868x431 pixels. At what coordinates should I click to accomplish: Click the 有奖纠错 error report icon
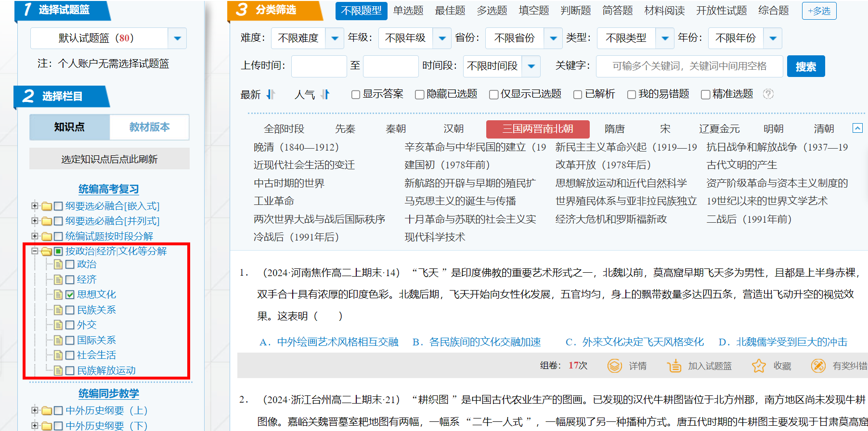coord(818,366)
